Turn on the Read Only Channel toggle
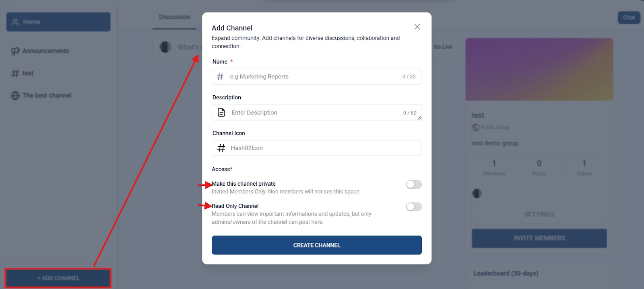 414,207
